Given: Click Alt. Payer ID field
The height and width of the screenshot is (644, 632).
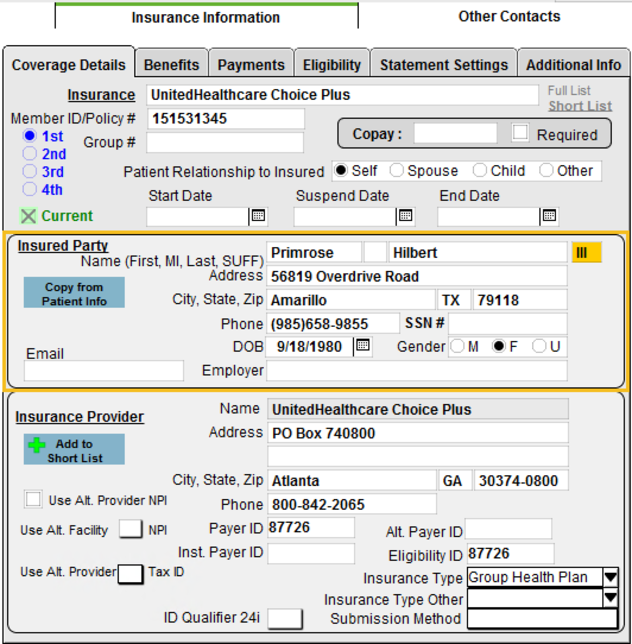Looking at the screenshot, I should pyautogui.click(x=508, y=529).
